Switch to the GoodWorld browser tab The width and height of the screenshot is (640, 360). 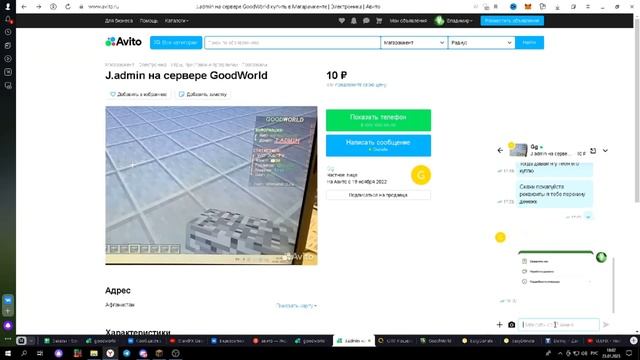pos(436,340)
